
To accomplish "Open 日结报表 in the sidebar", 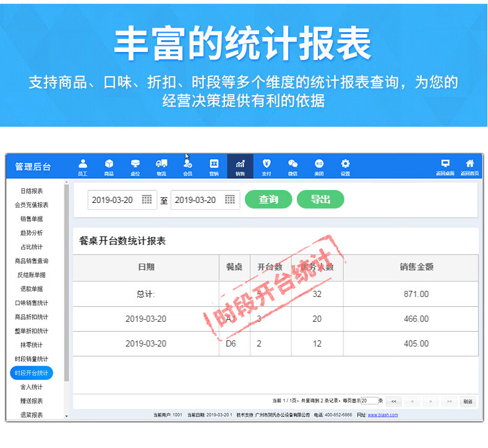I will 32,191.
